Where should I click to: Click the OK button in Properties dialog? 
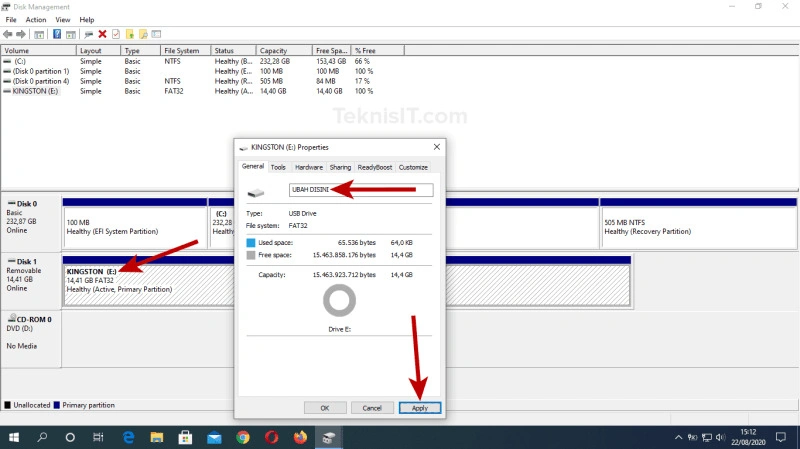[325, 408]
